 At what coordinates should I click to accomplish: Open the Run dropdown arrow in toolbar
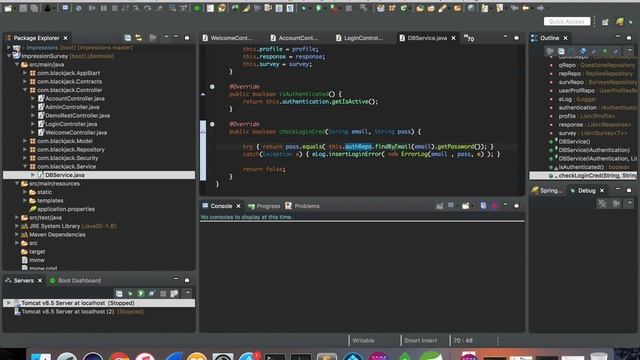(x=325, y=9)
